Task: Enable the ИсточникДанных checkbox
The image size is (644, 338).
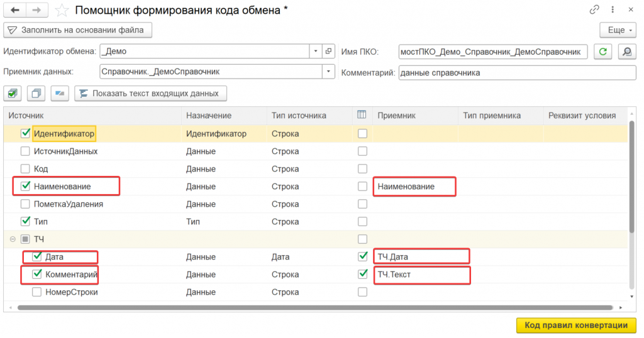Action: pyautogui.click(x=25, y=151)
